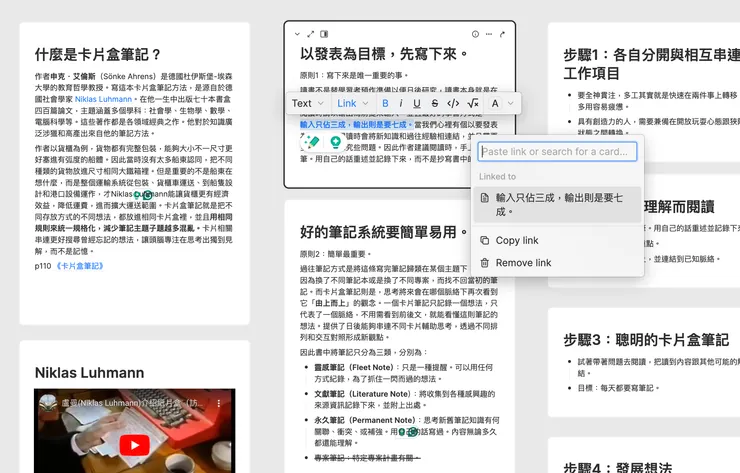
Task: Click the document icon beside linked card
Action: [485, 198]
